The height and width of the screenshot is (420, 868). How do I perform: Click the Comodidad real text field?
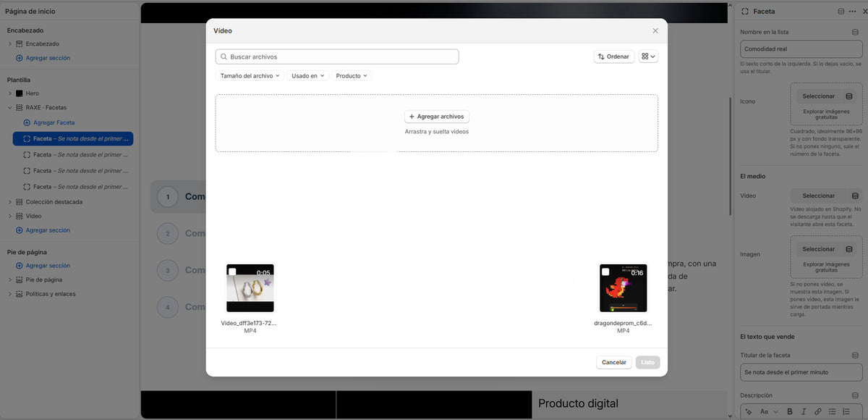[x=801, y=49]
